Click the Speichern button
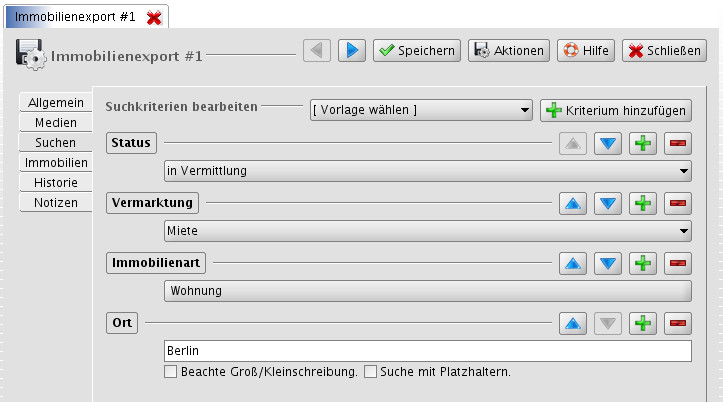 tap(416, 50)
